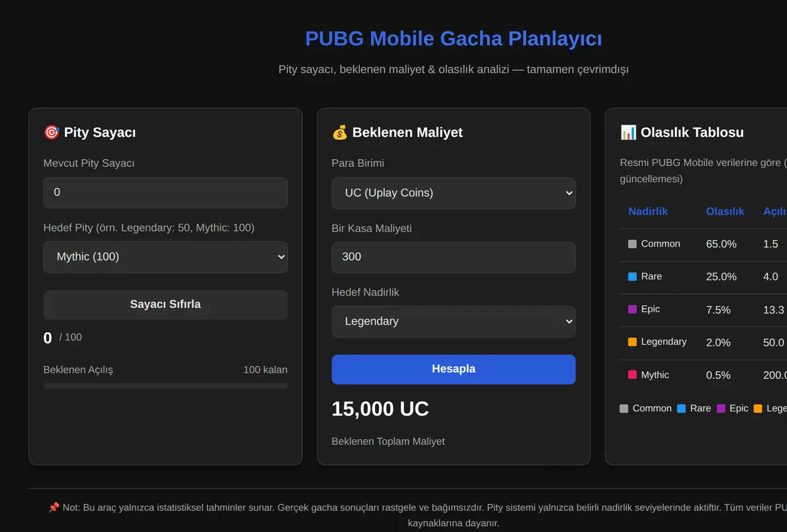This screenshot has height=532, width=787.
Task: Click the pushpin emoji in the footer note
Action: point(54,508)
